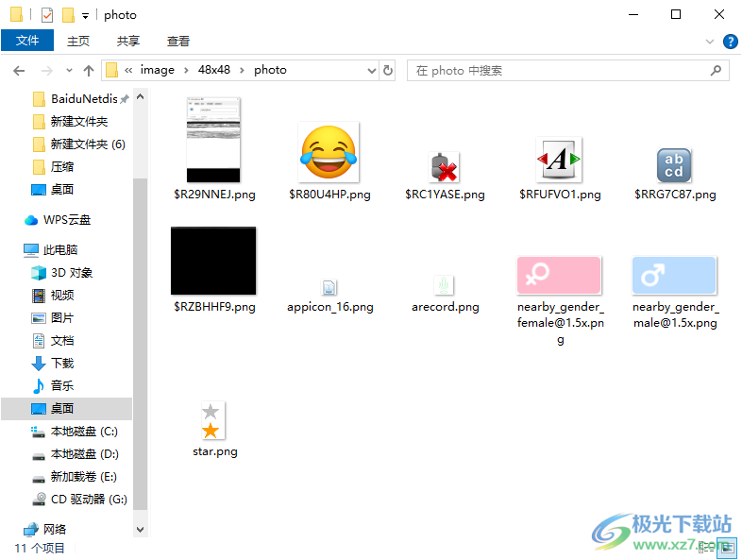This screenshot has width=742, height=560.
Task: Select the black $RZBHHF9.png thumbnail
Action: [x=213, y=261]
